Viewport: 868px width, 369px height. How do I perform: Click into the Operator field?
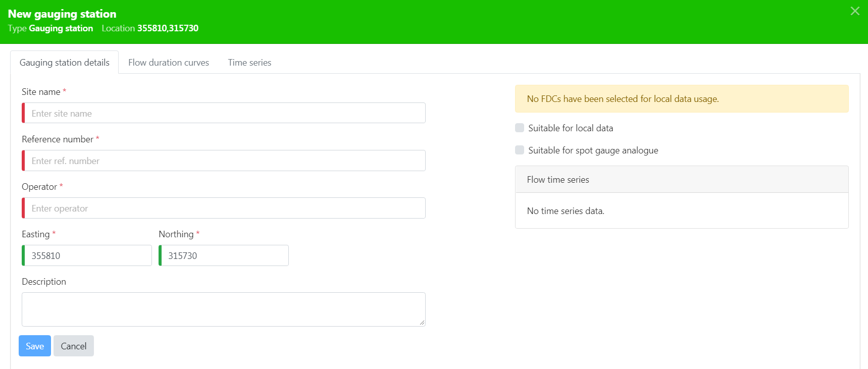(x=224, y=208)
